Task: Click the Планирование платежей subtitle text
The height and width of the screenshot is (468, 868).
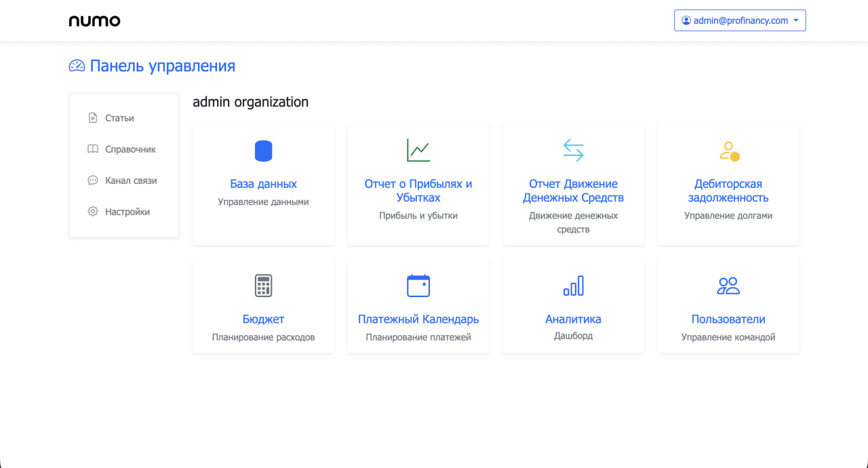Action: 418,337
